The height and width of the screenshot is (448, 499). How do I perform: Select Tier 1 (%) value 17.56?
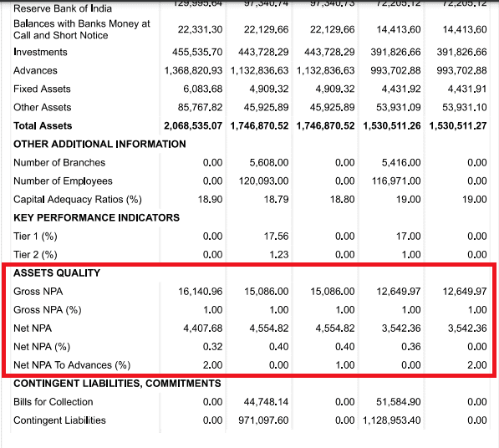pos(276,236)
